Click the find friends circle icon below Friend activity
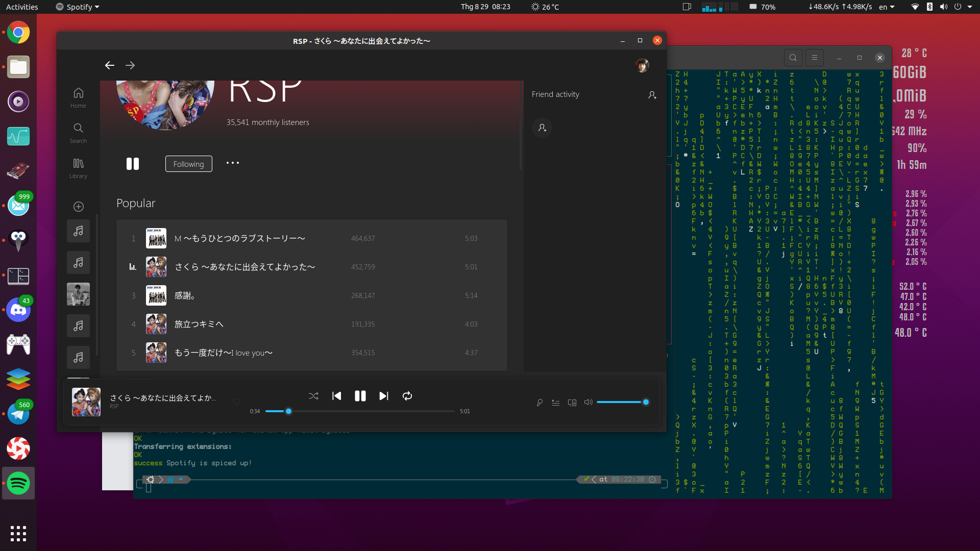Screen dimensions: 980x551 [x=542, y=128]
